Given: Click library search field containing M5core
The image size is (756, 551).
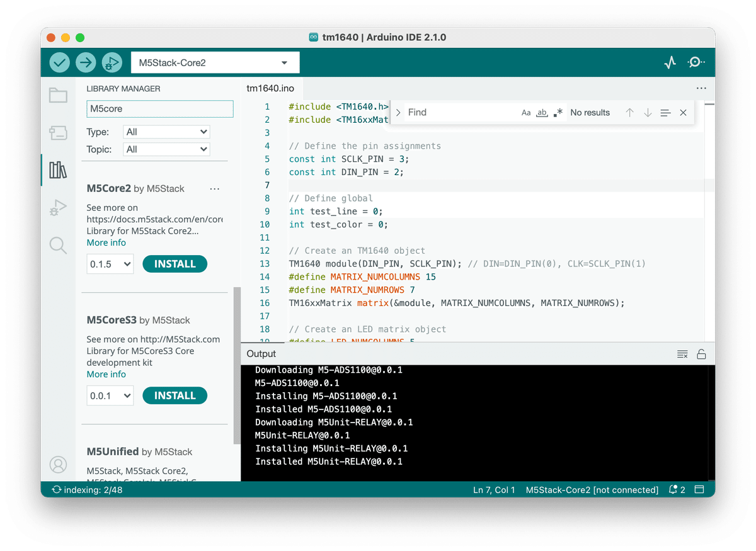Looking at the screenshot, I should click(160, 108).
